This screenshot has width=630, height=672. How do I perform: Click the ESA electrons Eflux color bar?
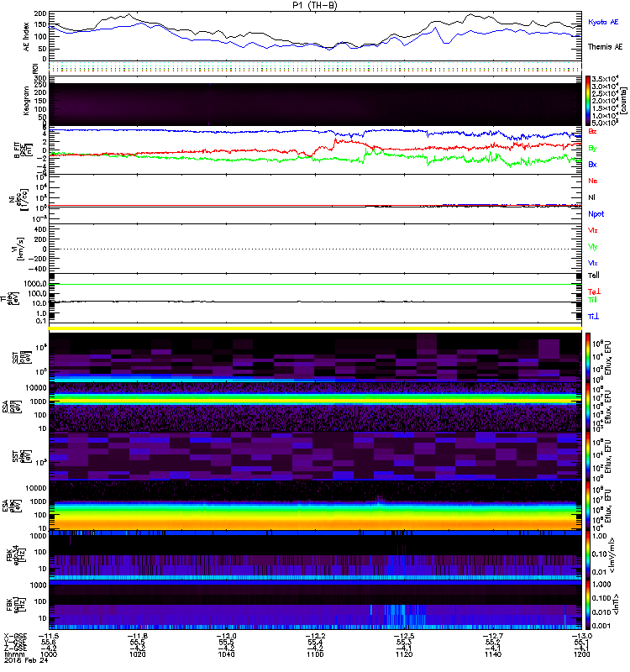point(588,506)
